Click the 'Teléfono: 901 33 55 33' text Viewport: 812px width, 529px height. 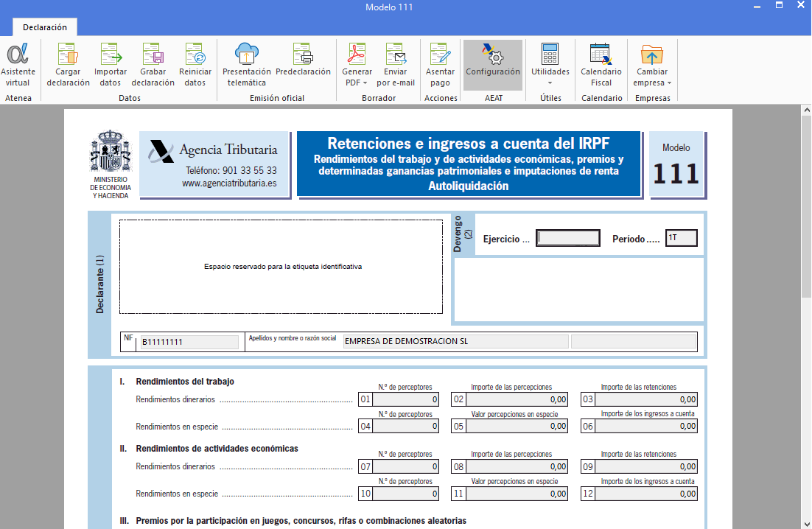tap(231, 170)
